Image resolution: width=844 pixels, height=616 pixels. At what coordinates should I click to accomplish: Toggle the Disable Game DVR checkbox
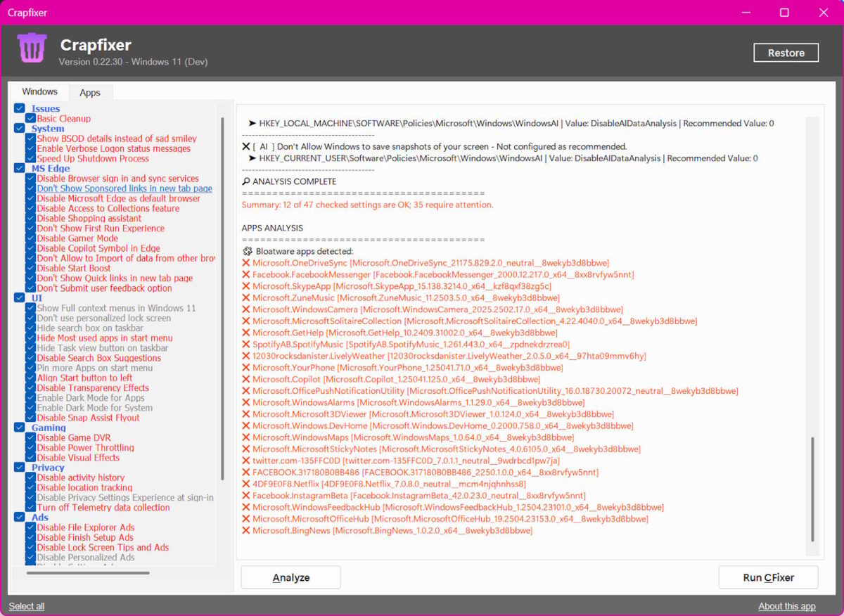point(30,437)
